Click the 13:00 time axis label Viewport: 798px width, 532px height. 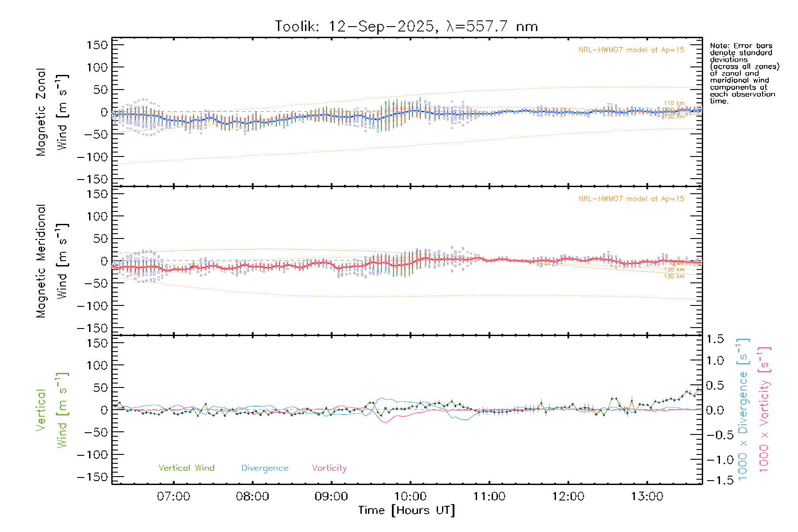pyautogui.click(x=647, y=497)
